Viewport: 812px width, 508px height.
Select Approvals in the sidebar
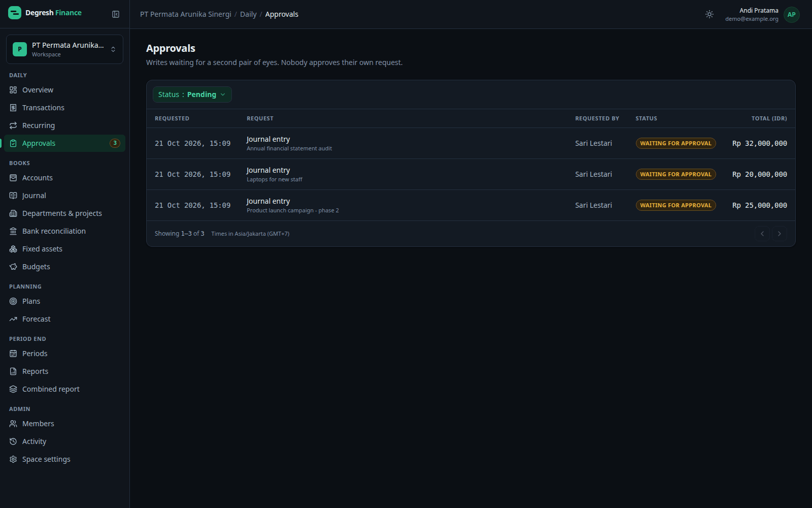point(64,143)
